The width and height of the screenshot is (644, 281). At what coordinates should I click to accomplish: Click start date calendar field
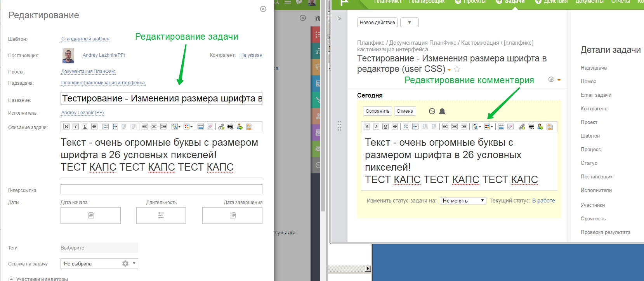click(x=90, y=215)
